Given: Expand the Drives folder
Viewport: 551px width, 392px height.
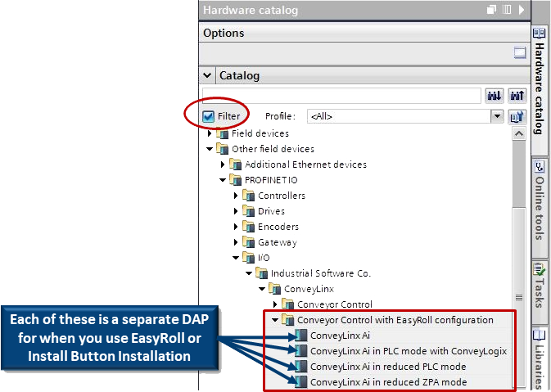Looking at the screenshot, I should tap(236, 211).
